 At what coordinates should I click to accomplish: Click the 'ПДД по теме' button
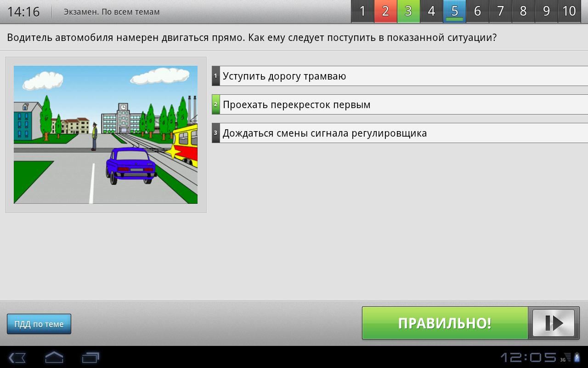tap(39, 324)
